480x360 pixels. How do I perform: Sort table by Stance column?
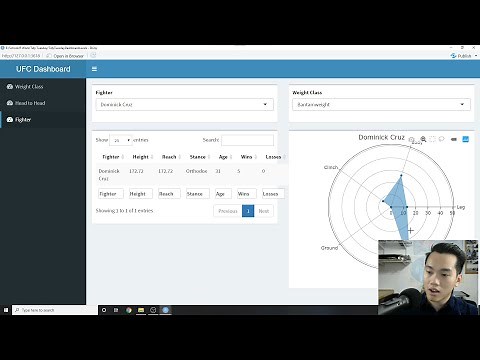point(199,157)
